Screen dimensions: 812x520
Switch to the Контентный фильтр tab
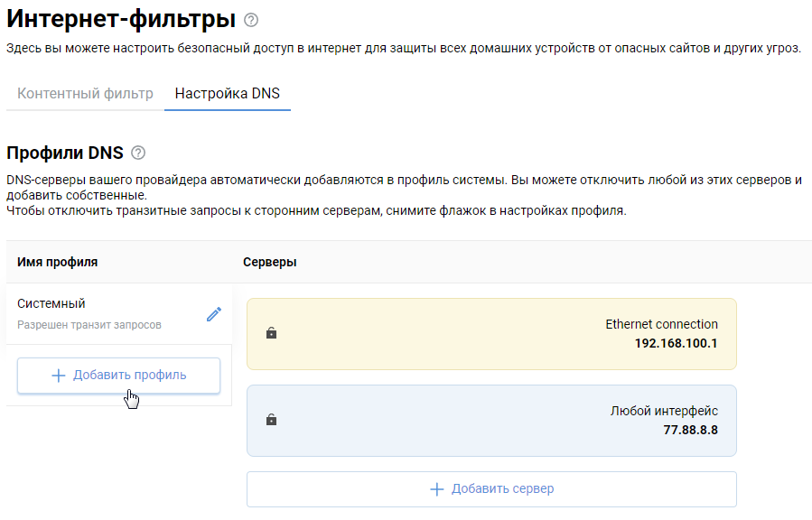(85, 93)
